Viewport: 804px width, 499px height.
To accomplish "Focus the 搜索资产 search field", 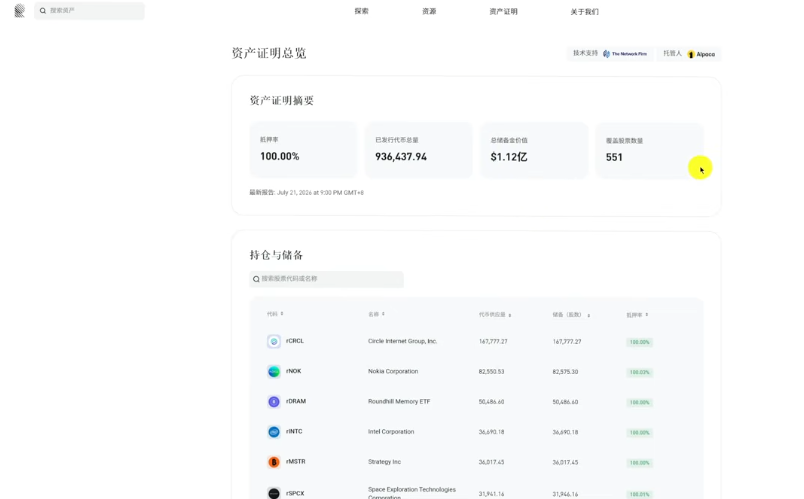I will 89,11.
